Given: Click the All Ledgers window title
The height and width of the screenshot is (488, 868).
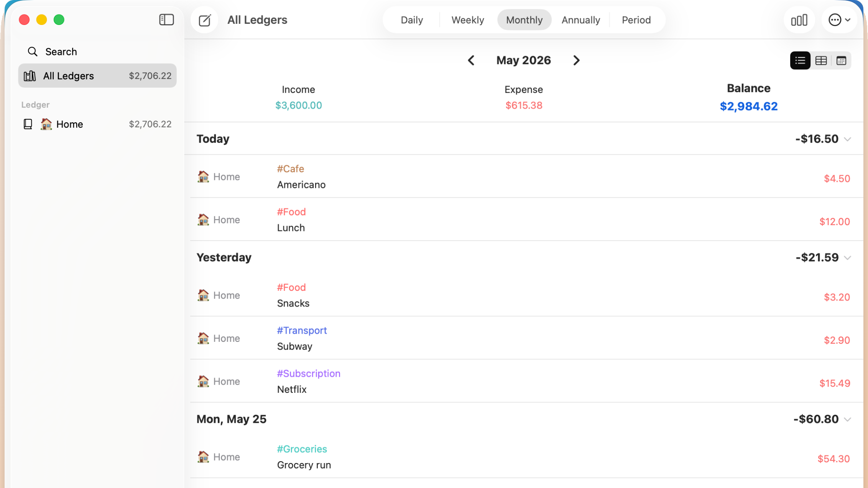Looking at the screenshot, I should tap(257, 20).
